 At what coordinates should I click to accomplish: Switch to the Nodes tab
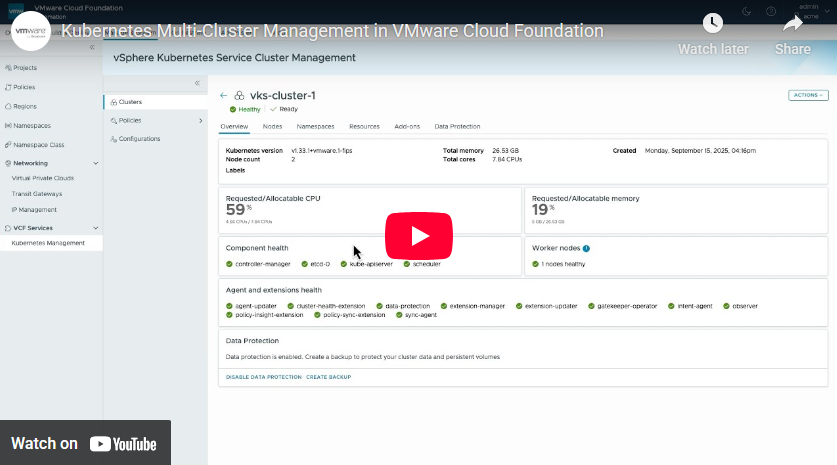click(272, 127)
